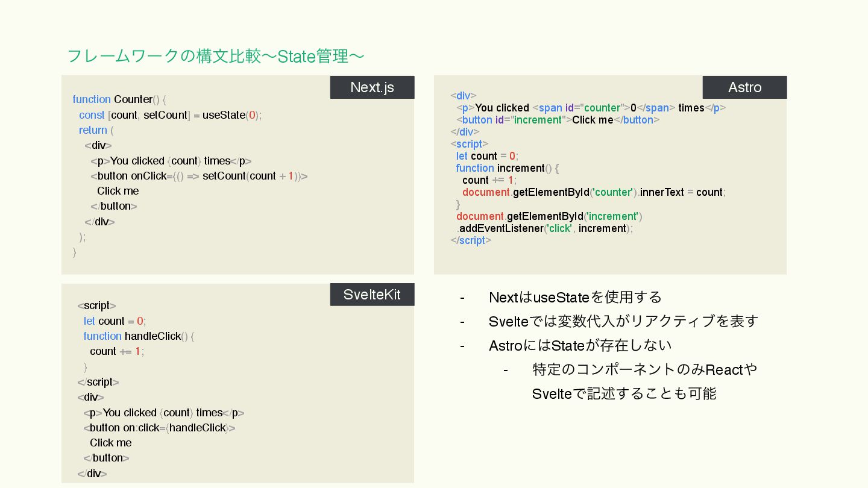Click bullet 'AstroにはStateが存在しない'

tap(580, 345)
